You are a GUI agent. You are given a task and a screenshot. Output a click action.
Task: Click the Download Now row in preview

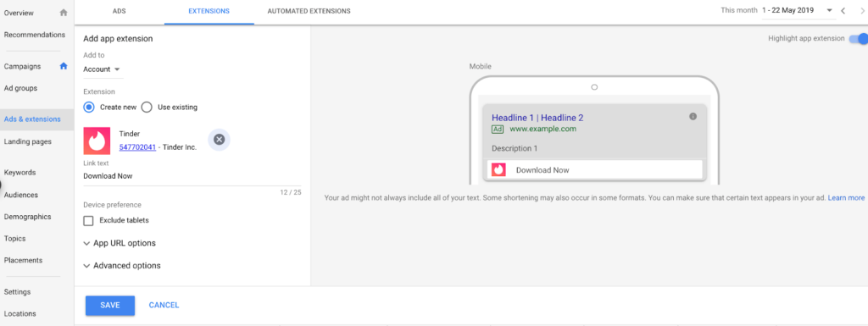click(x=594, y=169)
